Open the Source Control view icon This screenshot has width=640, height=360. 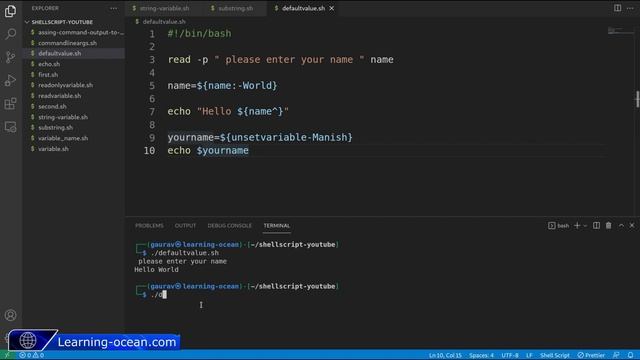[x=11, y=57]
